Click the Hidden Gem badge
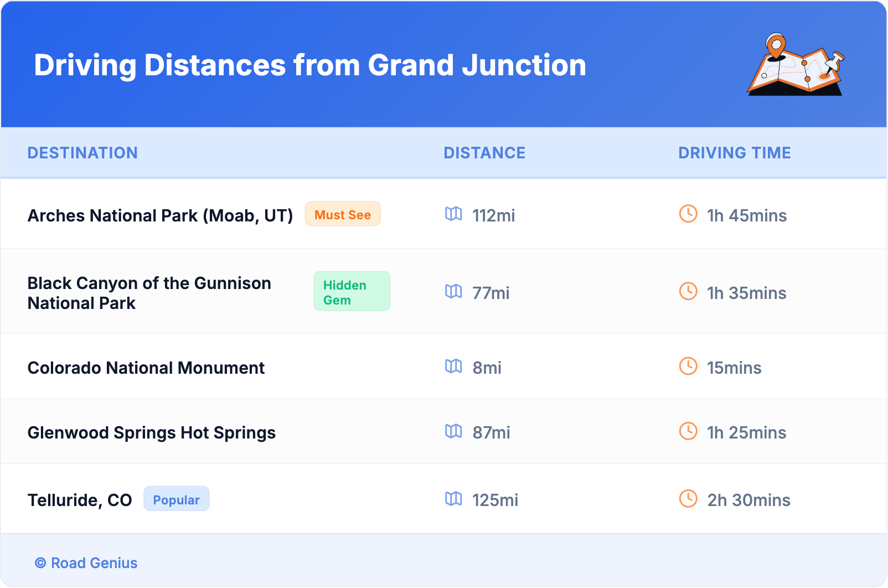Image resolution: width=888 pixels, height=588 pixels. [352, 292]
